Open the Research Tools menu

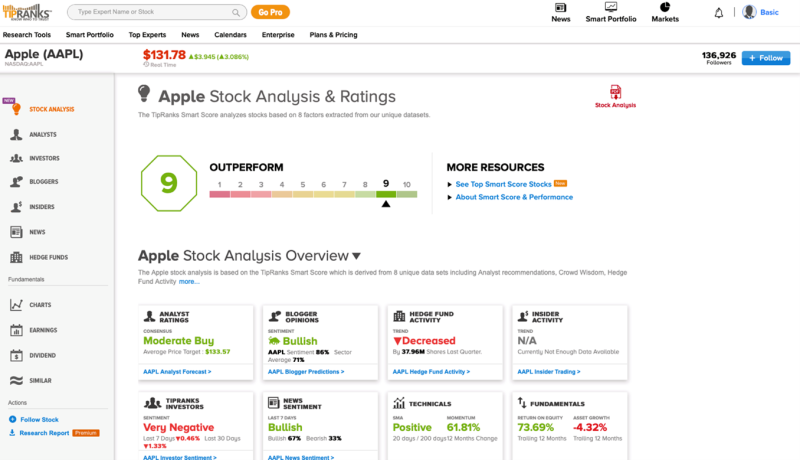point(27,35)
